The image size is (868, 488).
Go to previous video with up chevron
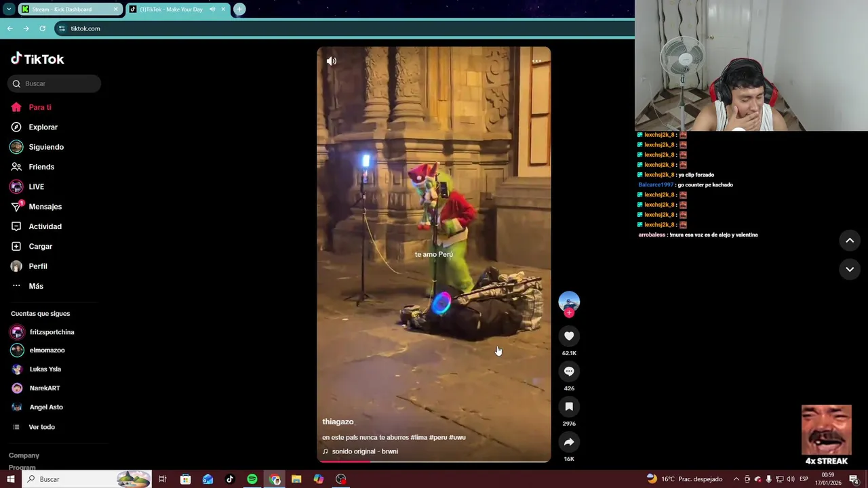(x=850, y=241)
